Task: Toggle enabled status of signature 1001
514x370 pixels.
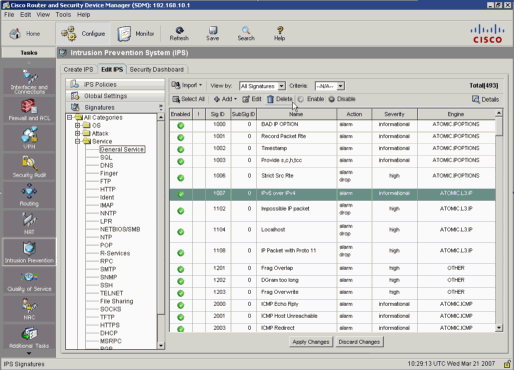Action: [181, 137]
